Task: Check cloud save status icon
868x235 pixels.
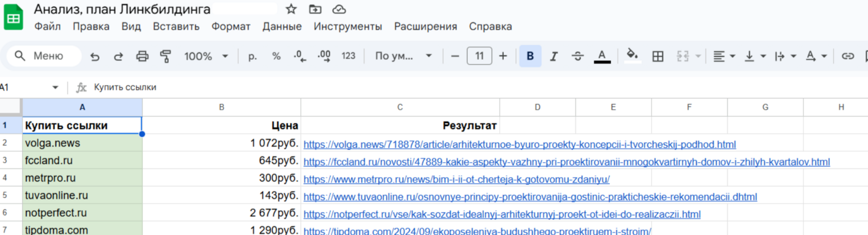Action: tap(339, 9)
